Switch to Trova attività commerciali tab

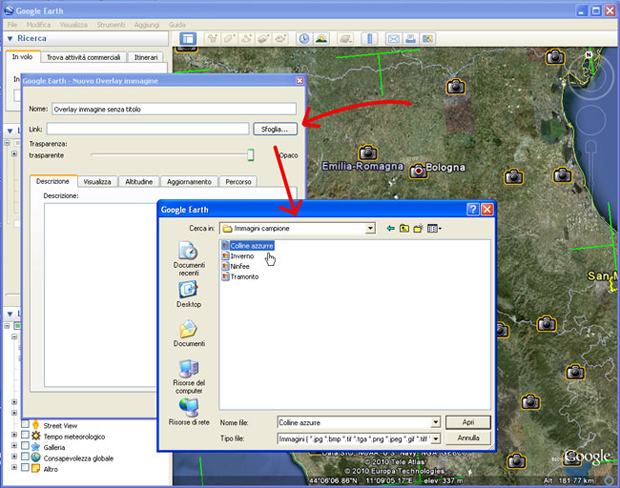(x=83, y=57)
